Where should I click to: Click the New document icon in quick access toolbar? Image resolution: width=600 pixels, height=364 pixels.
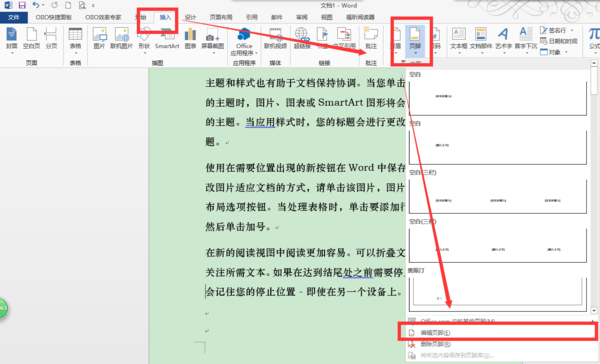68,5
